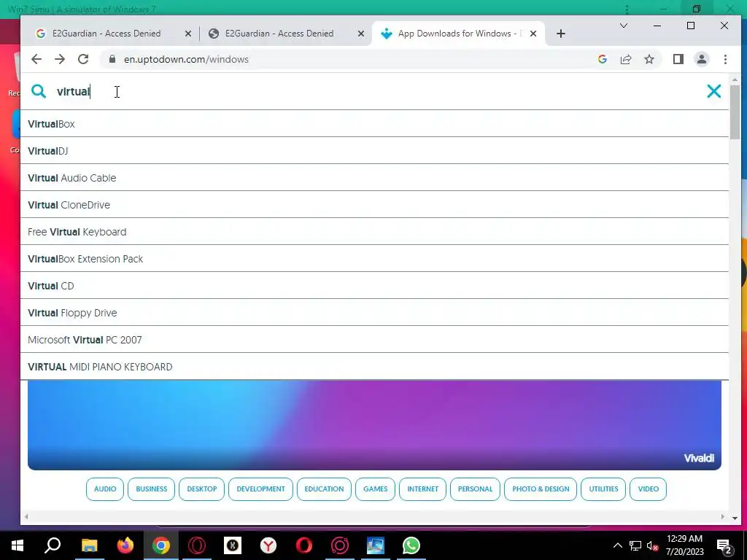Open the Virtual CD suggestion

pos(374,286)
